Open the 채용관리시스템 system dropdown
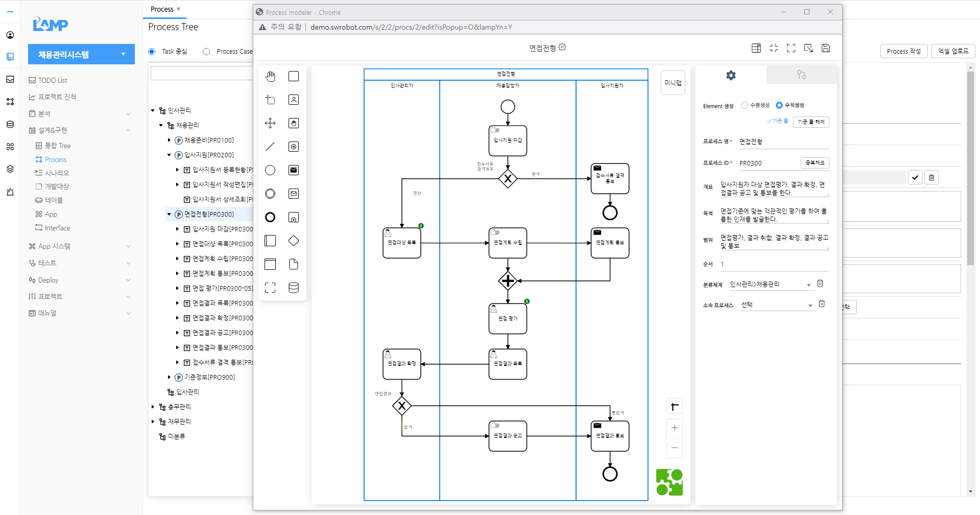 pos(81,54)
